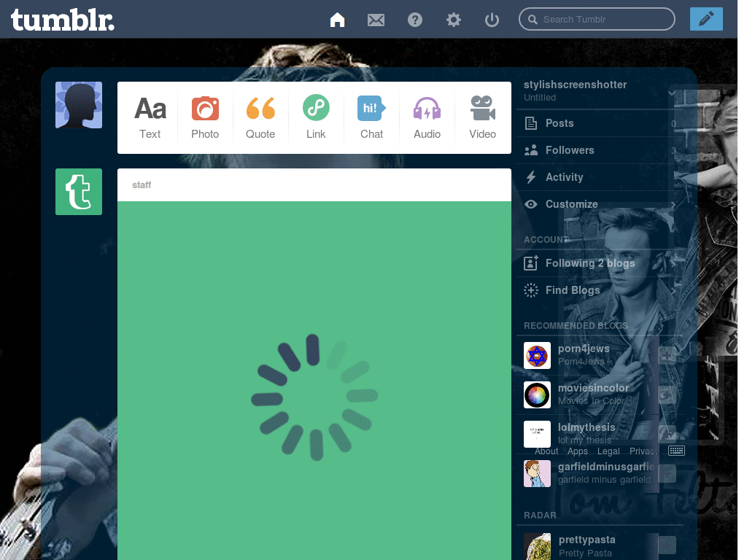The width and height of the screenshot is (747, 560).
Task: Open account settings gear
Action: 453,20
